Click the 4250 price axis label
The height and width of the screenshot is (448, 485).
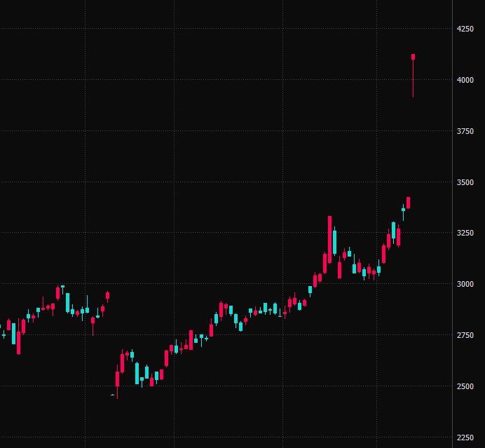click(x=465, y=29)
